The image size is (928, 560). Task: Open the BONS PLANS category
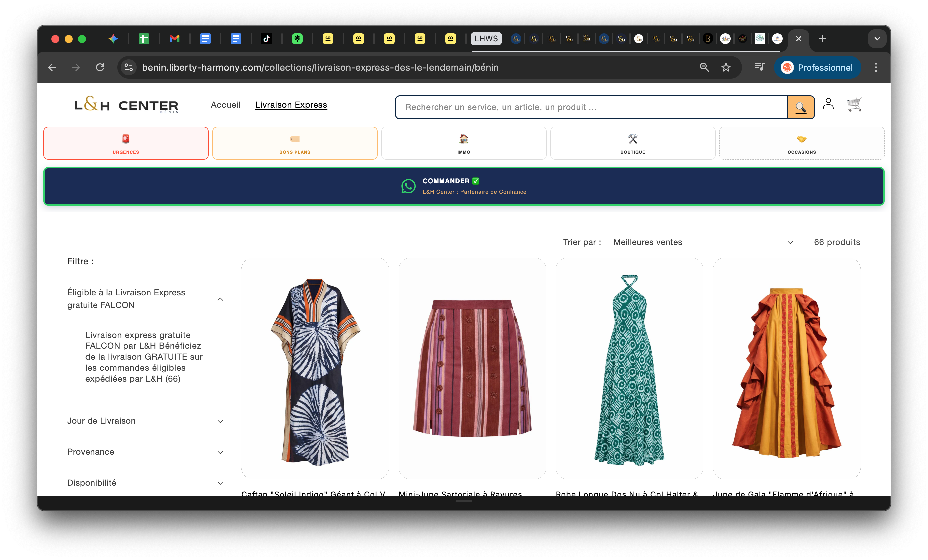(295, 143)
